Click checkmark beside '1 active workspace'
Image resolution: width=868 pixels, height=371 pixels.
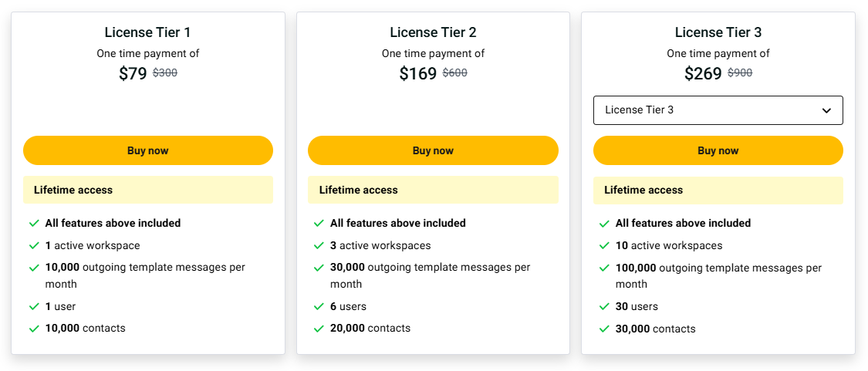click(34, 245)
